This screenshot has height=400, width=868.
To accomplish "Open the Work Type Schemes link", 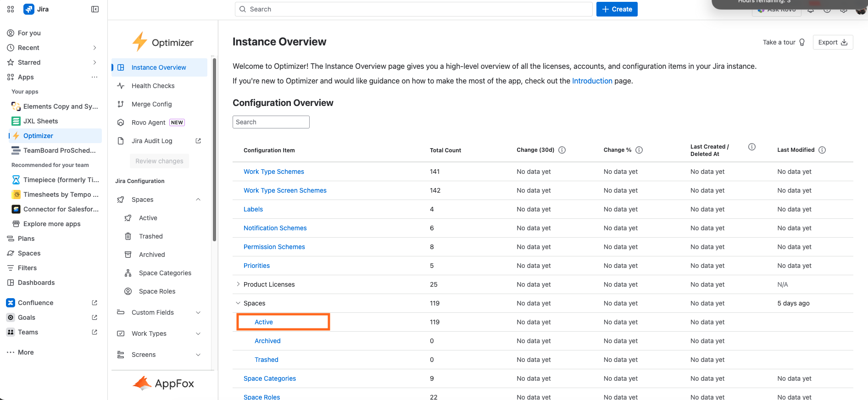I will 273,172.
